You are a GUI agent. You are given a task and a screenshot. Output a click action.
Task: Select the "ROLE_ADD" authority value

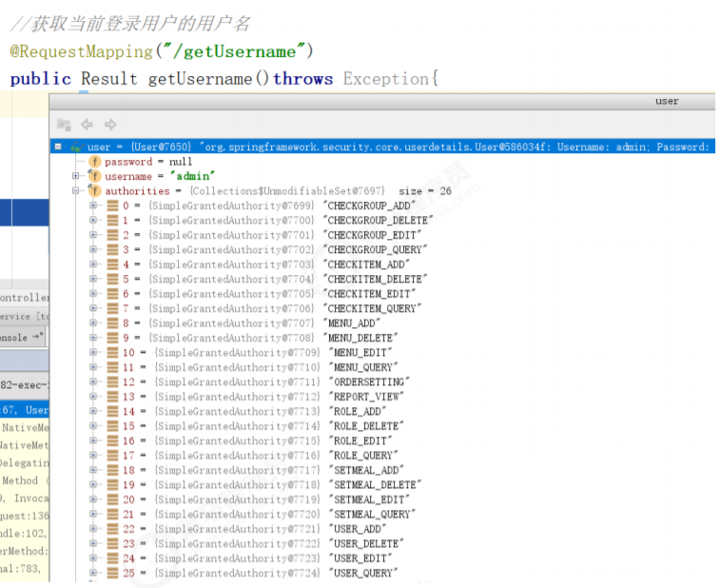click(358, 411)
